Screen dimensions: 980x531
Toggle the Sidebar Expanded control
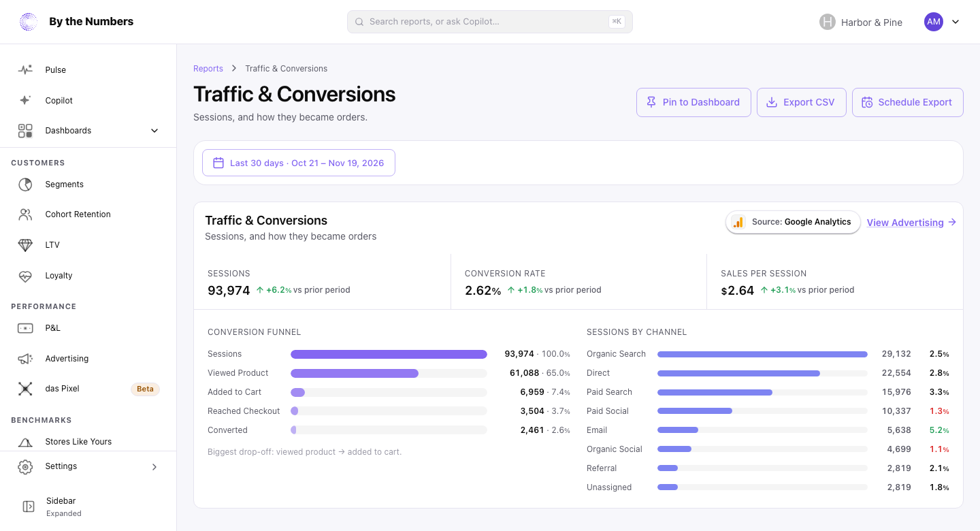88,506
